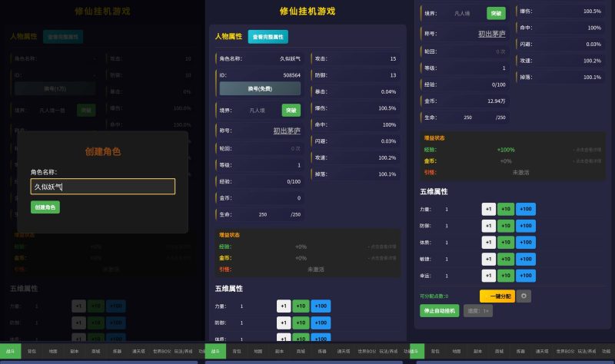The image size is (615, 364).
Task: Click the 换号(免费) button
Action: pos(260,88)
